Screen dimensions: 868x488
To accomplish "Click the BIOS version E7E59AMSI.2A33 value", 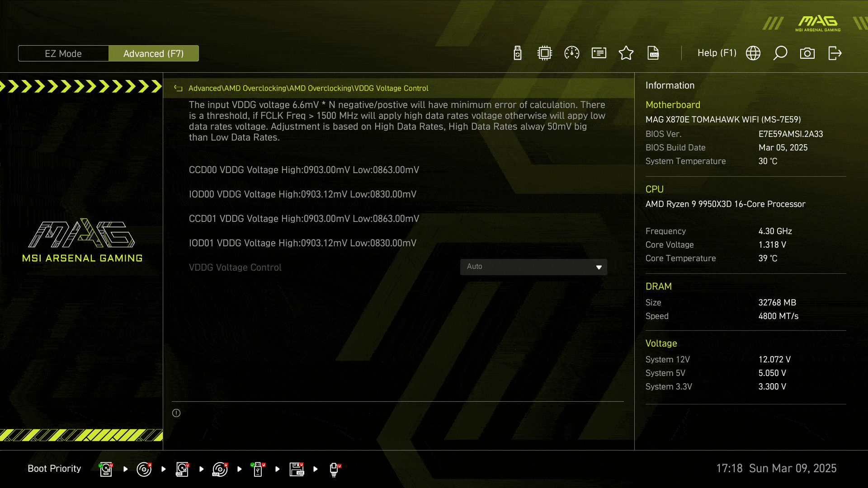I will (791, 134).
